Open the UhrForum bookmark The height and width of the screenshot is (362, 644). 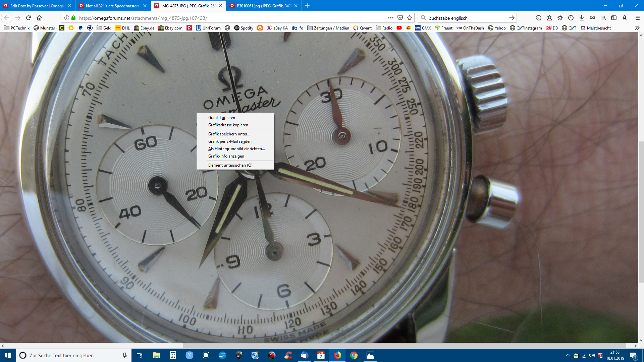coord(208,28)
